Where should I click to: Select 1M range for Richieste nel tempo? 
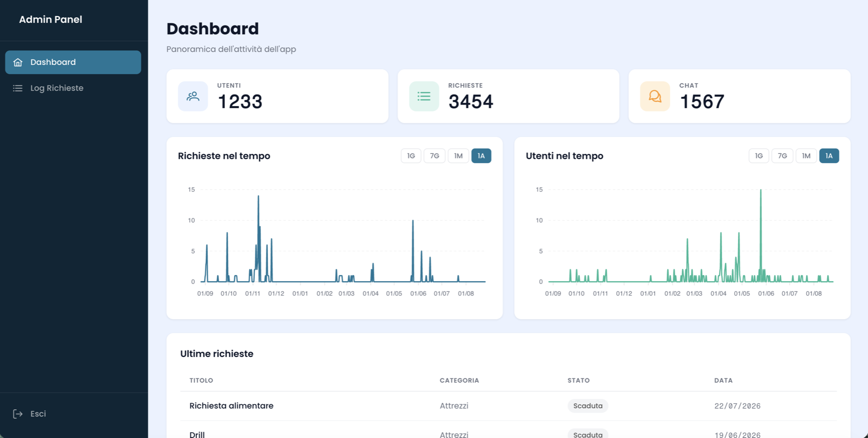tap(458, 156)
